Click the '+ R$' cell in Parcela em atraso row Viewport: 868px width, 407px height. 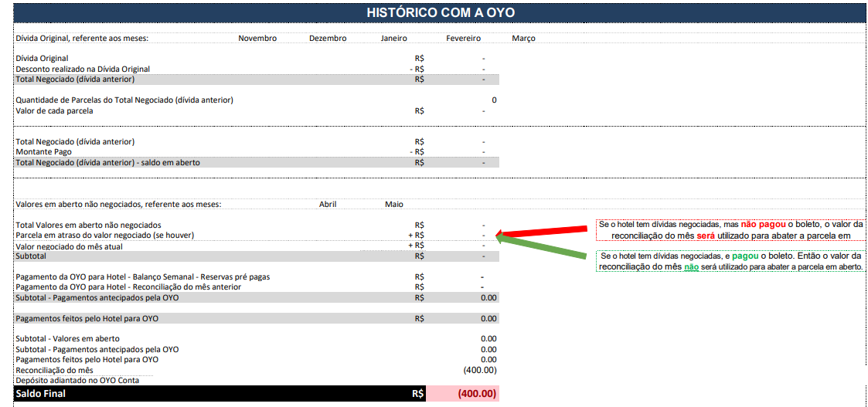tap(417, 236)
